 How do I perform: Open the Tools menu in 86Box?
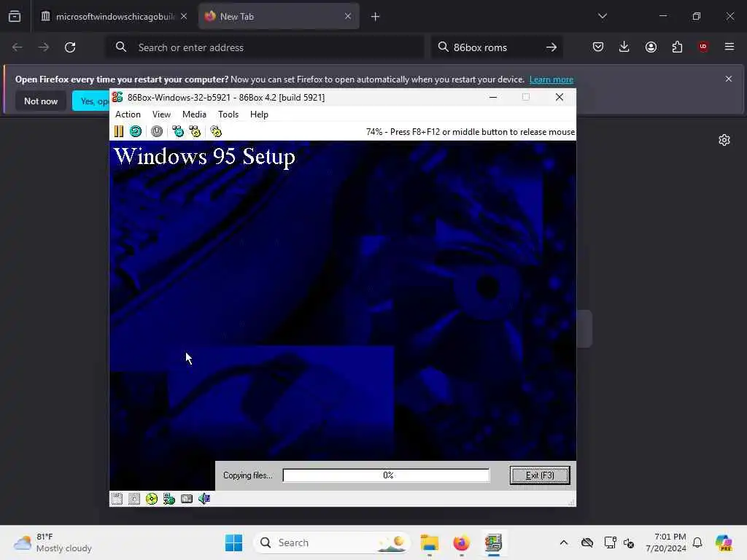(x=228, y=114)
